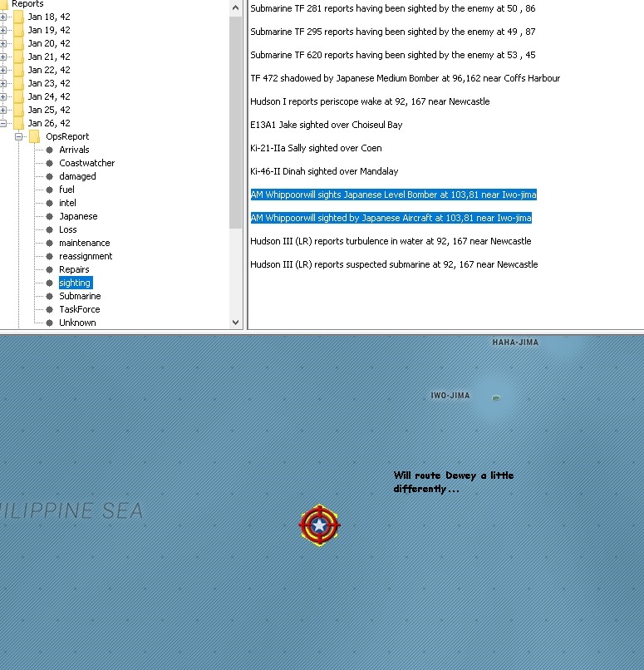Image resolution: width=644 pixels, height=670 pixels.
Task: Expand the Jan 24, 42 node
Action: [x=3, y=96]
